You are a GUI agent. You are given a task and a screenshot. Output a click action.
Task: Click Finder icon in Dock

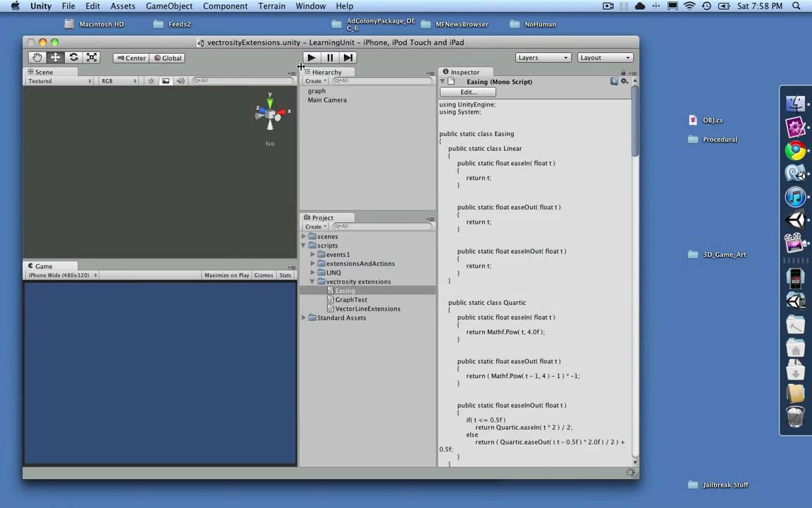[795, 102]
